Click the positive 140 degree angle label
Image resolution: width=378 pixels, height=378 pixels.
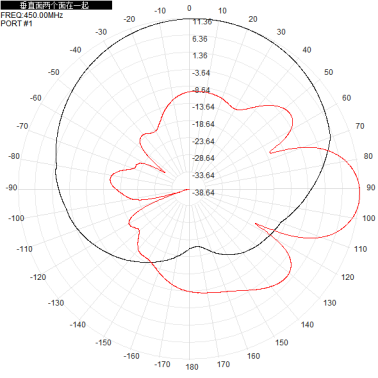click(x=307, y=325)
